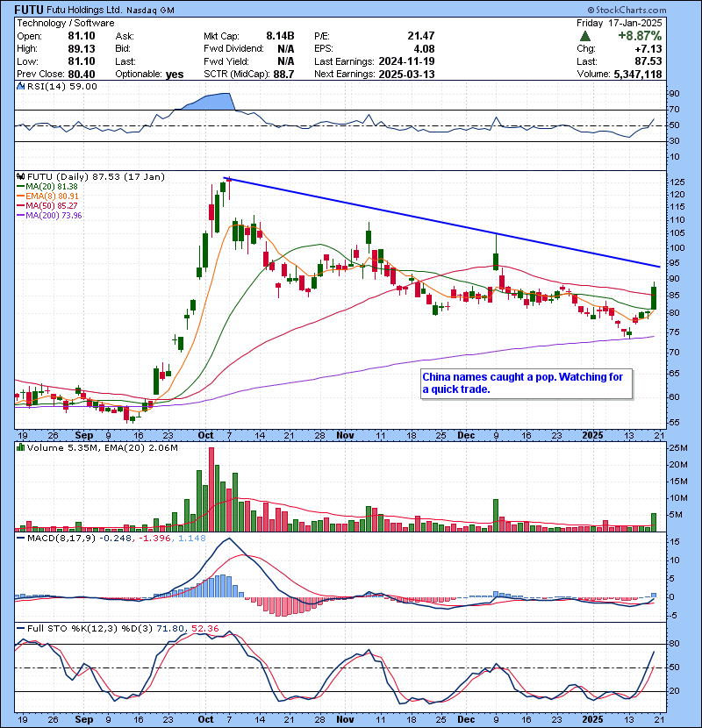Screen dimensions: 702x728
Task: Click the RSI panel icon beside RSI(14)
Action: point(21,86)
